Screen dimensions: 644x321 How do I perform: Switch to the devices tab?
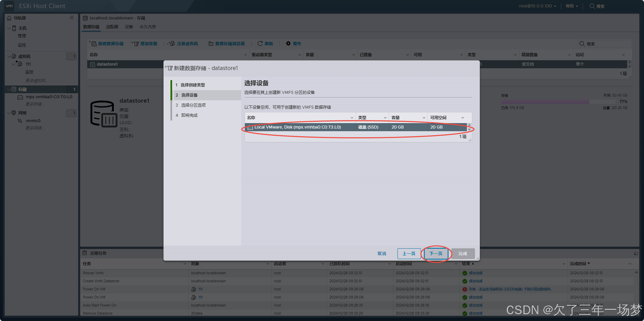pos(129,27)
